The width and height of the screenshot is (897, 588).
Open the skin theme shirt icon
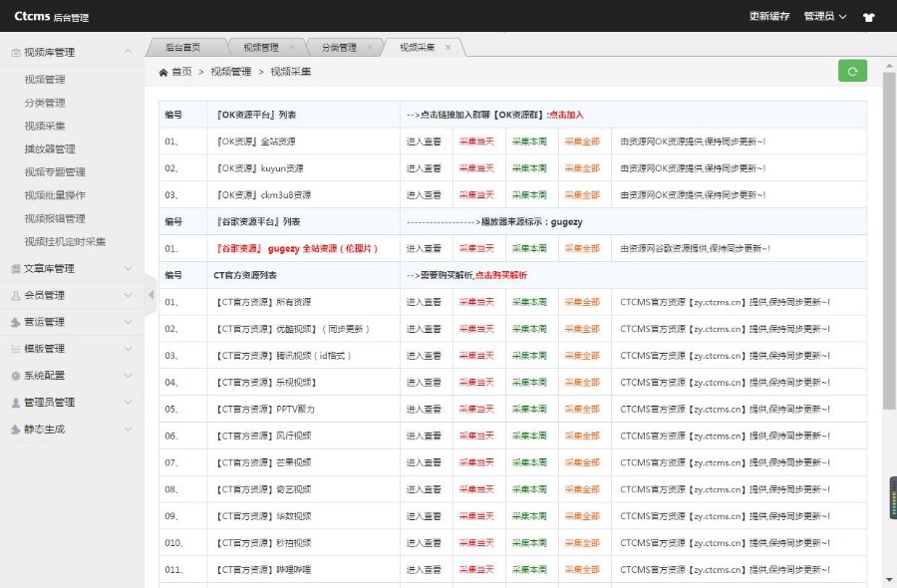868,17
